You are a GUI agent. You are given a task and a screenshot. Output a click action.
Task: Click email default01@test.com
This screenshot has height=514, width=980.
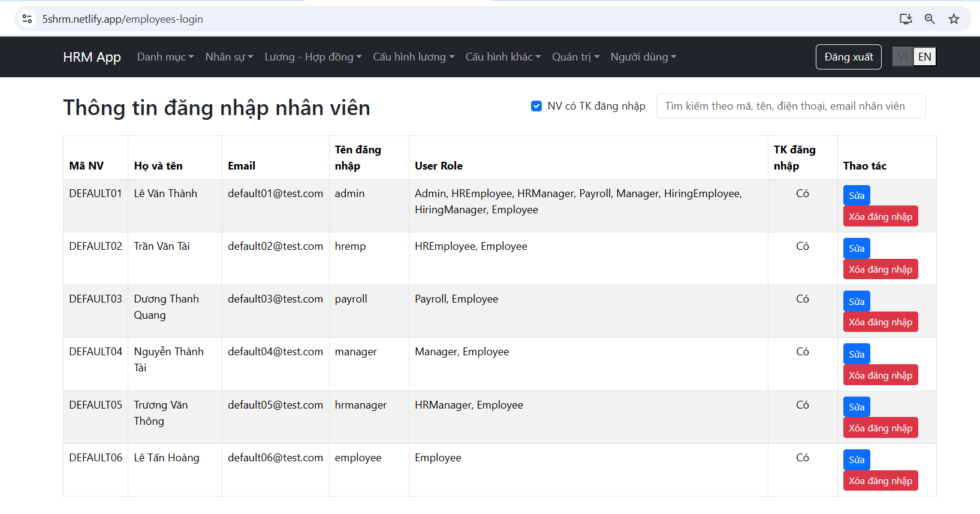pos(275,193)
